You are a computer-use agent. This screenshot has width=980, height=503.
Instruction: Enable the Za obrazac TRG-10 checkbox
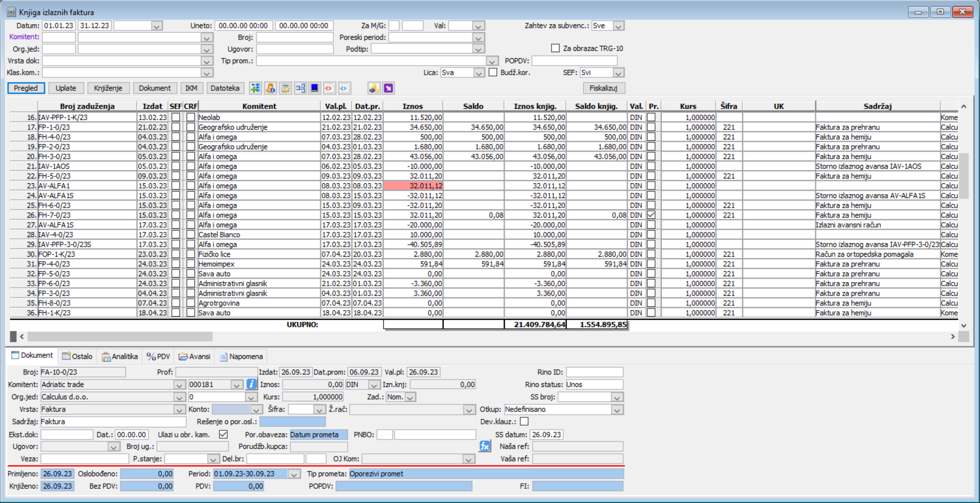tap(555, 48)
